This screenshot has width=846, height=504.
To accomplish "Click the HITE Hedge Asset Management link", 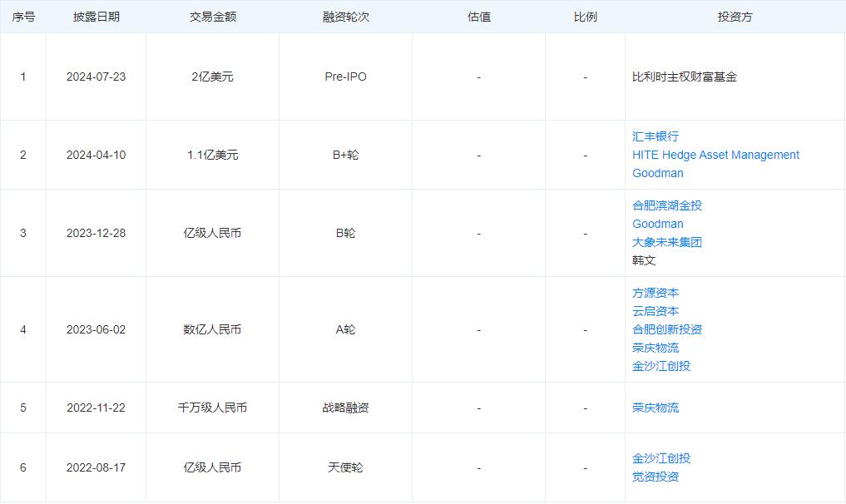I will [715, 155].
